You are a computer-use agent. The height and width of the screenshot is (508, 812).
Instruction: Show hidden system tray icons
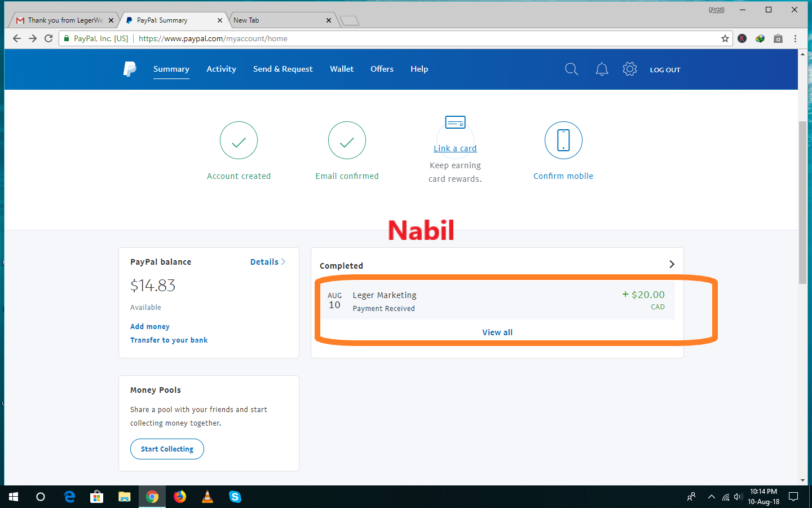pos(712,497)
